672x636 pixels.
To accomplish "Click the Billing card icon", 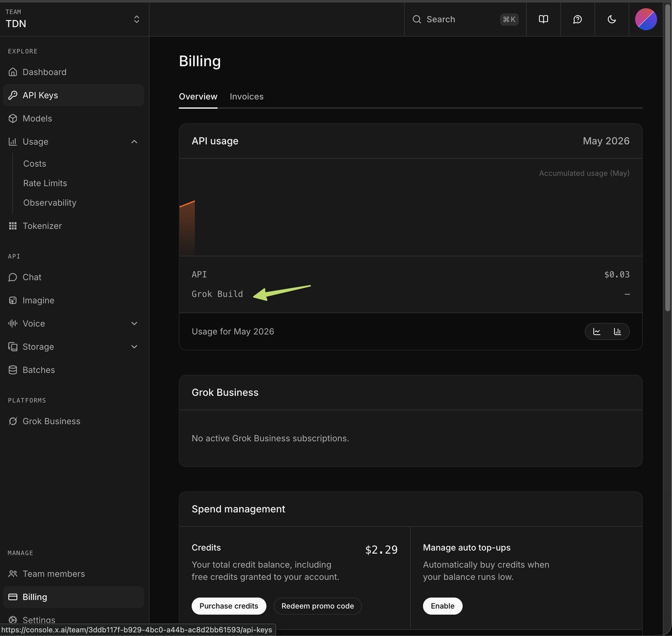I will pos(13,597).
